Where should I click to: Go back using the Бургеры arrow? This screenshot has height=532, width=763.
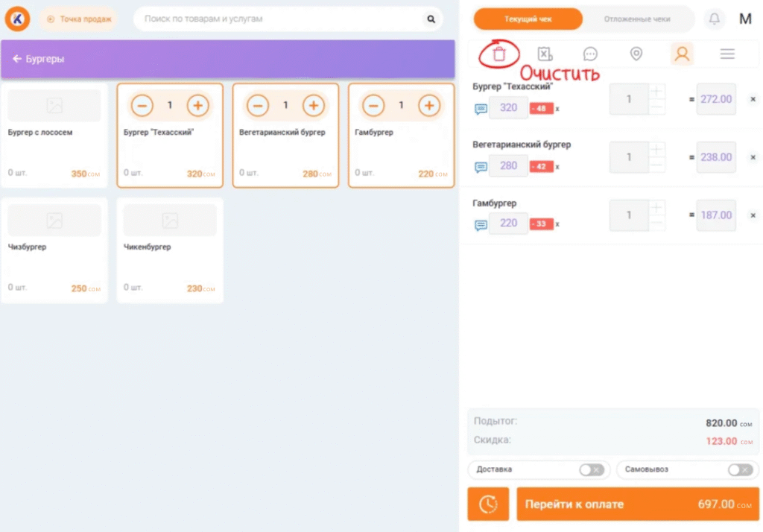tap(17, 59)
